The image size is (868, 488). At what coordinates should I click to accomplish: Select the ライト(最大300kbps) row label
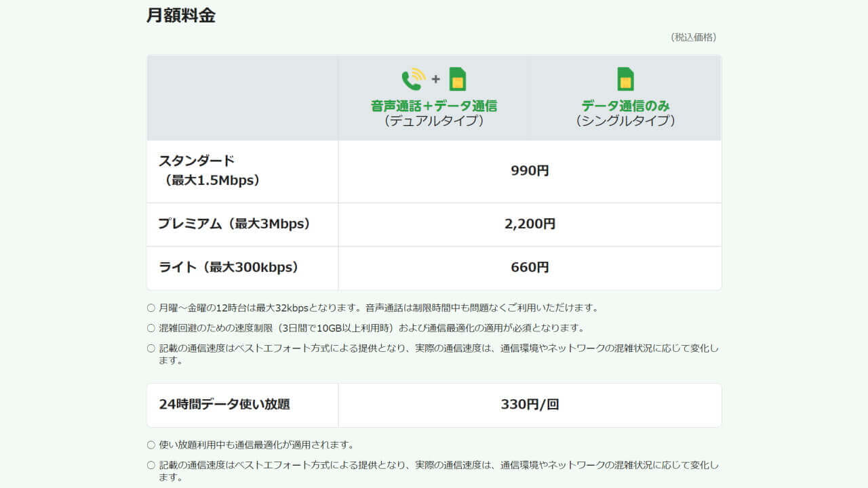point(229,267)
